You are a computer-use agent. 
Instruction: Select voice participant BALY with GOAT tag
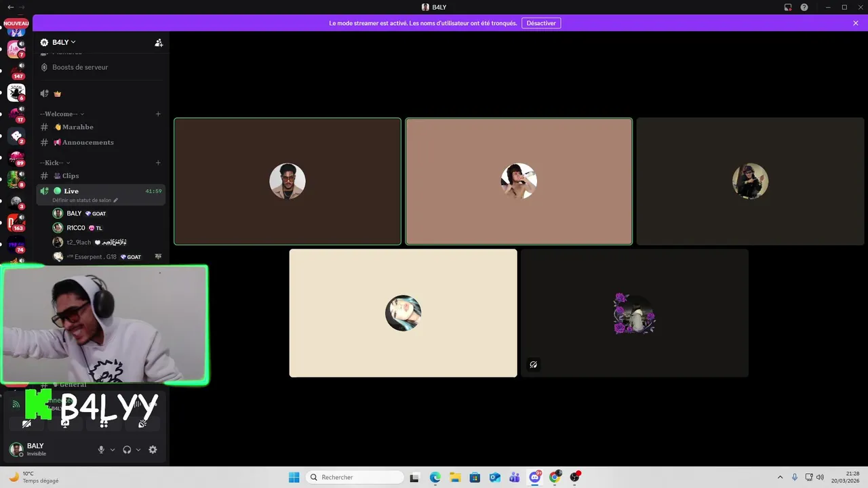click(86, 213)
